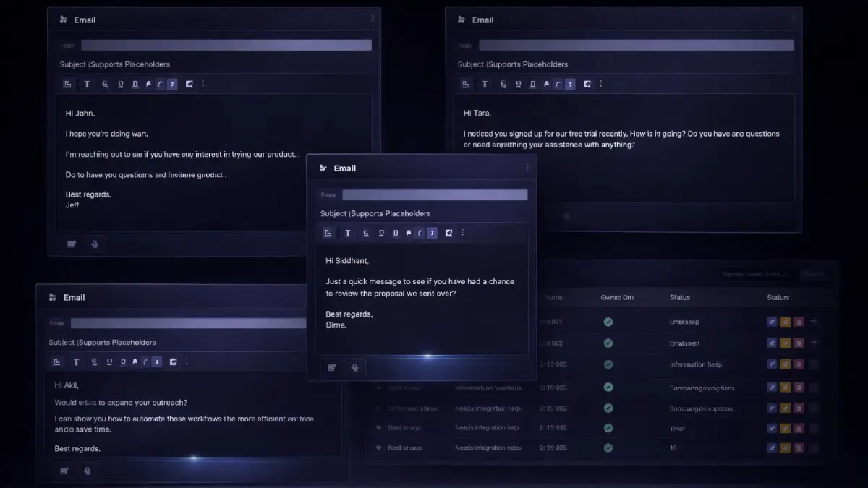
Task: Focus the From field in the Hi Siddhant email
Action: click(x=435, y=194)
